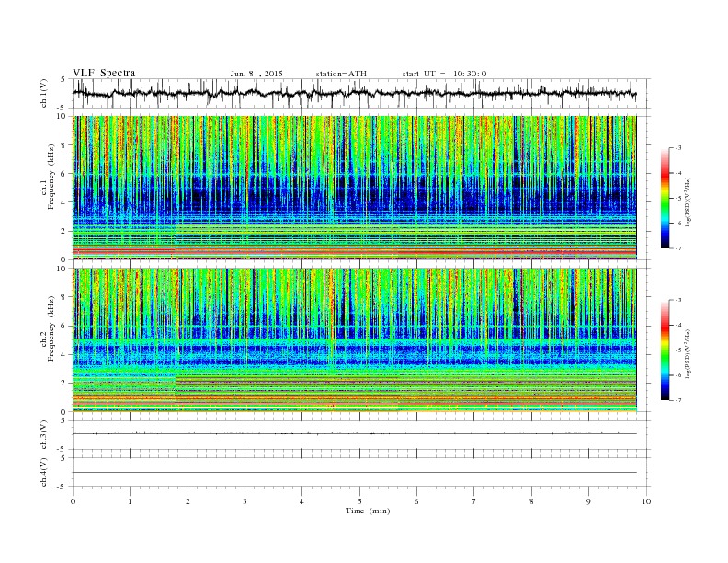
Task: Click the "10" tick at time axis end
Action: click(646, 501)
